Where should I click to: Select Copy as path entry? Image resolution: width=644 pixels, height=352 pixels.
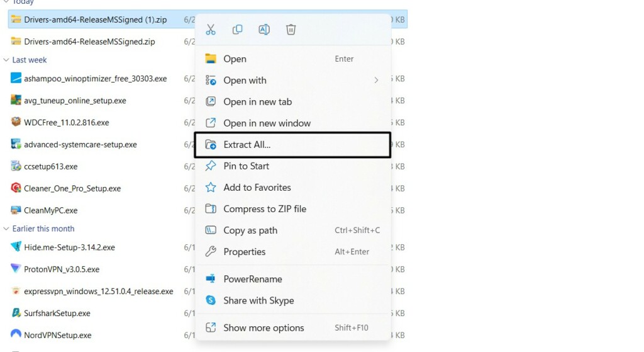250,230
